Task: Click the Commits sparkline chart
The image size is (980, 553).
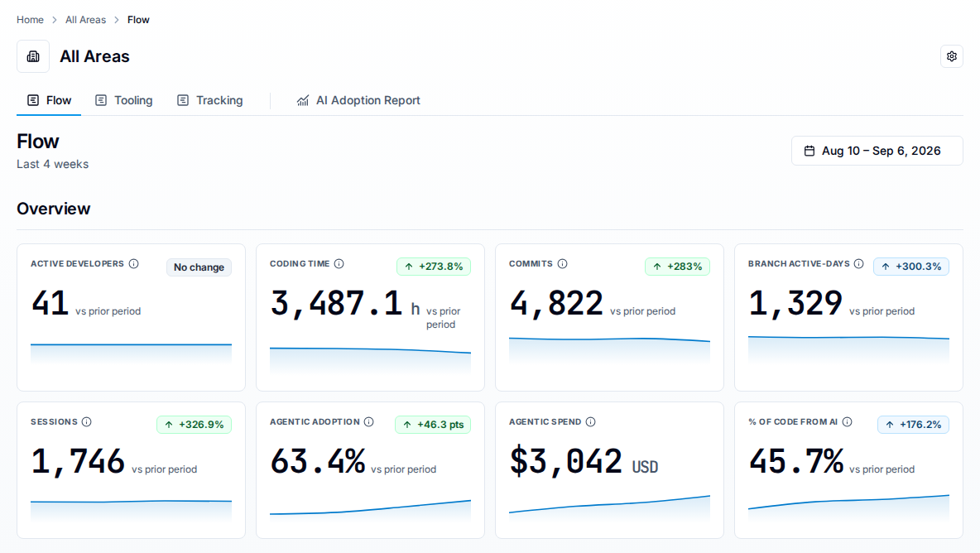Action: 609,350
